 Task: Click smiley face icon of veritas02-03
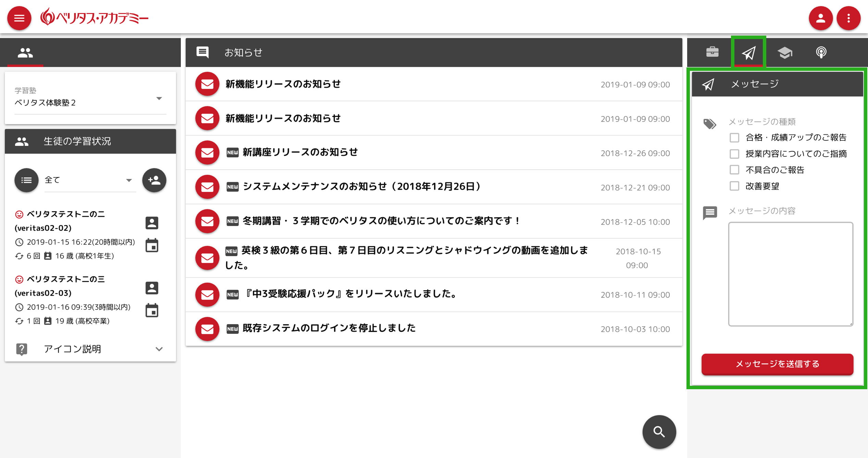(x=19, y=280)
